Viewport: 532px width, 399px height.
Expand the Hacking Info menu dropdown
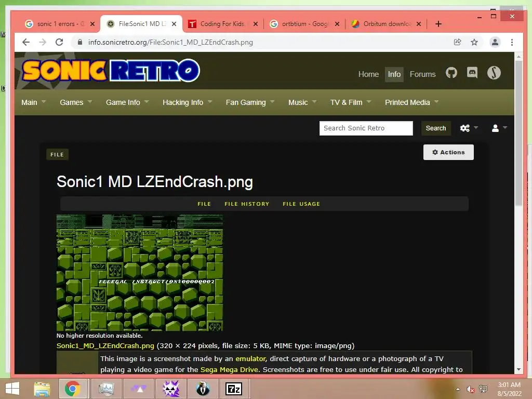[187, 102]
